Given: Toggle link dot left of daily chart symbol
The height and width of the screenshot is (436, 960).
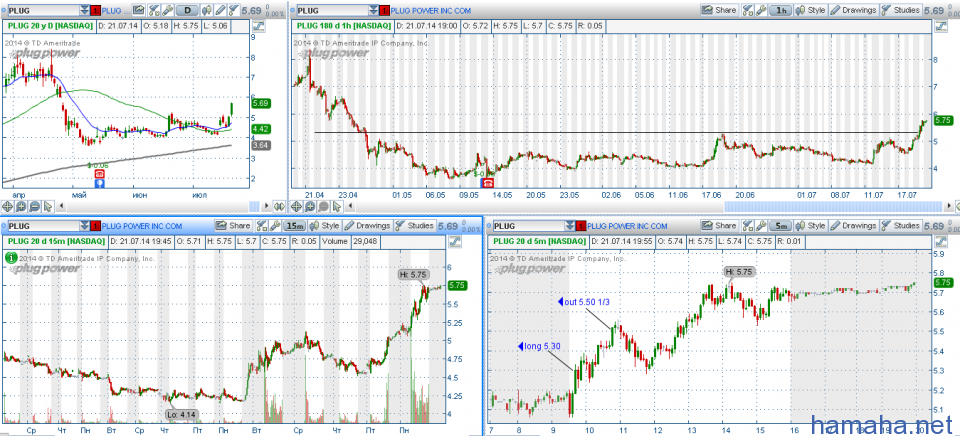Looking at the screenshot, I should tap(4, 10).
